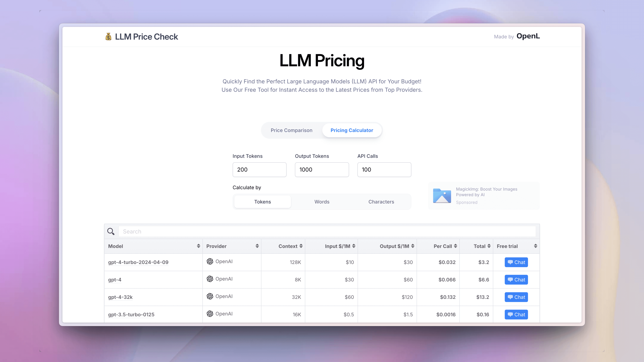Screen dimensions: 644x362
Task: Select the Pricing Calculator tab
Action: tap(352, 130)
